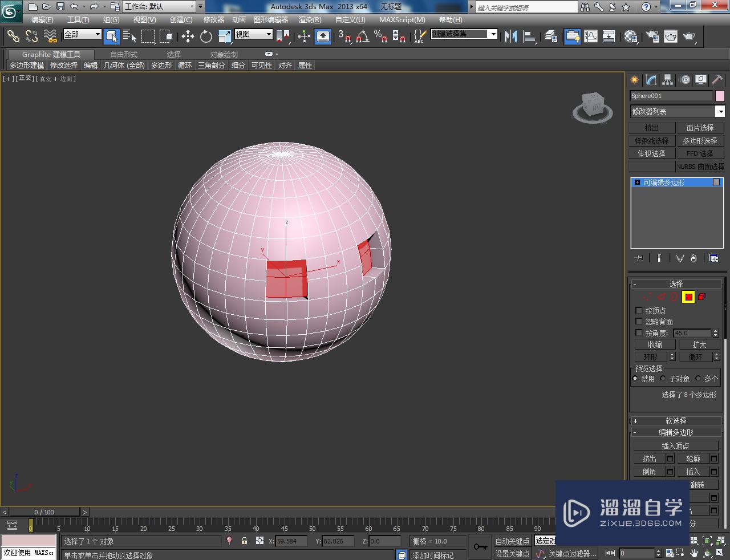Select the 多个 preview radio button
Viewport: 730px width, 560px height.
point(698,378)
